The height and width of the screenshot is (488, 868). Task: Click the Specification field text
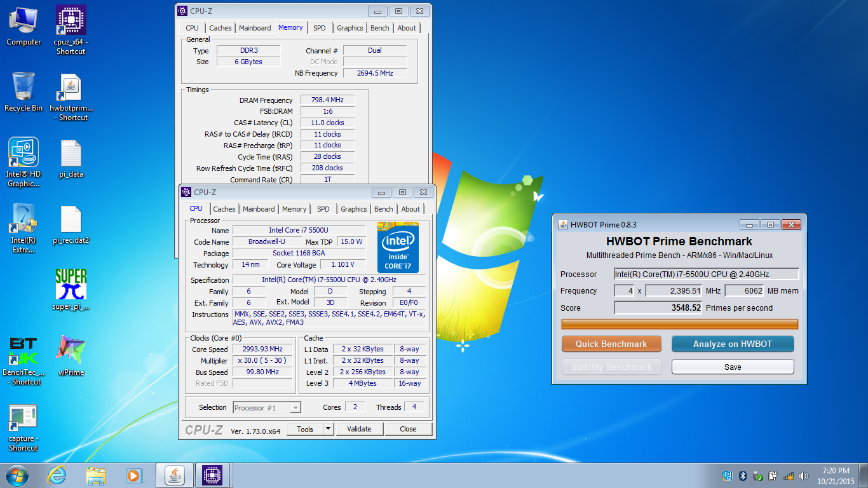coord(329,280)
